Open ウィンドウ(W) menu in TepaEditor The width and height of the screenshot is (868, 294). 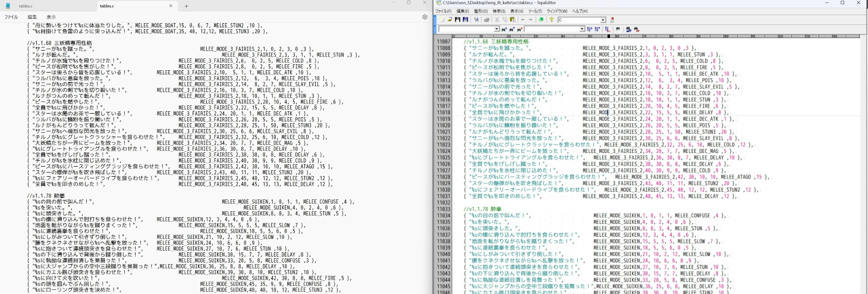(557, 11)
